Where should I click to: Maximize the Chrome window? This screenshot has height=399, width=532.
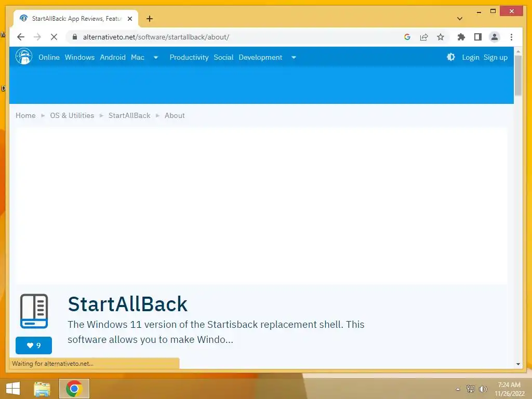point(493,11)
